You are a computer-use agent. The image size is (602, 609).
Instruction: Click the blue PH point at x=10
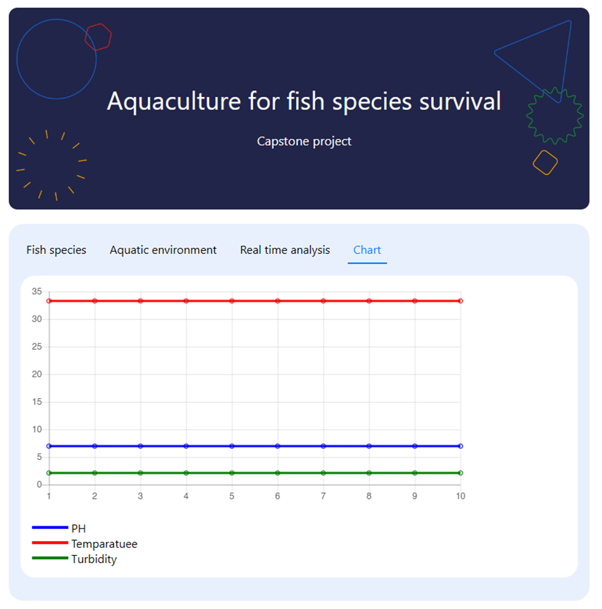point(461,446)
